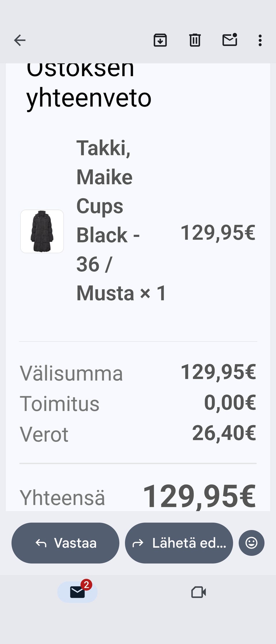Screen dimensions: 276x644
Task: Open the Mail tab with unread badge
Action: [78, 592]
